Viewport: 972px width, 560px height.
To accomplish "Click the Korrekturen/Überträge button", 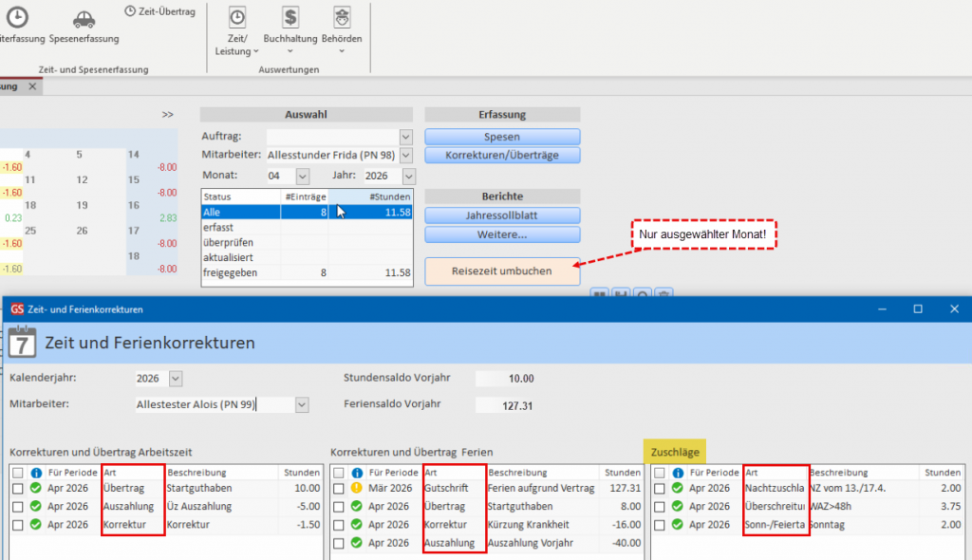I will click(501, 155).
